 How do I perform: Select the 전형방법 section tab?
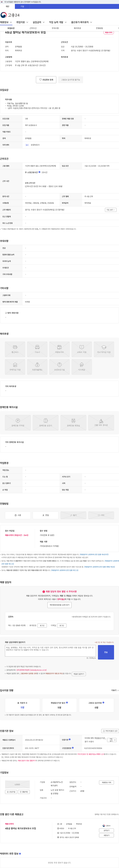99,28
